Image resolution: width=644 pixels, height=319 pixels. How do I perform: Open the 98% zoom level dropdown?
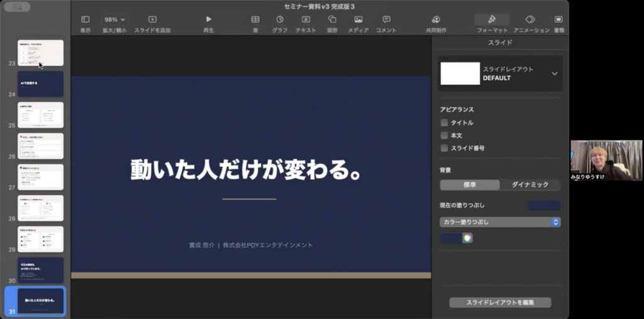[x=114, y=20]
